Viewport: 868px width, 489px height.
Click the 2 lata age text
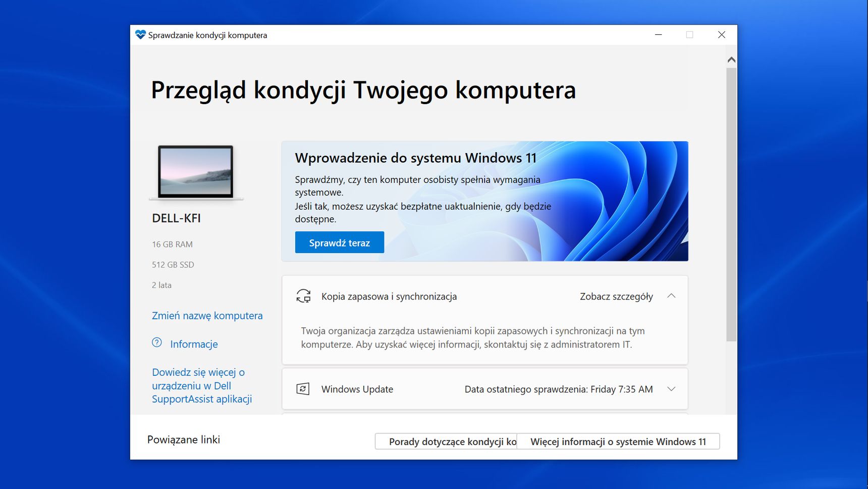point(161,285)
